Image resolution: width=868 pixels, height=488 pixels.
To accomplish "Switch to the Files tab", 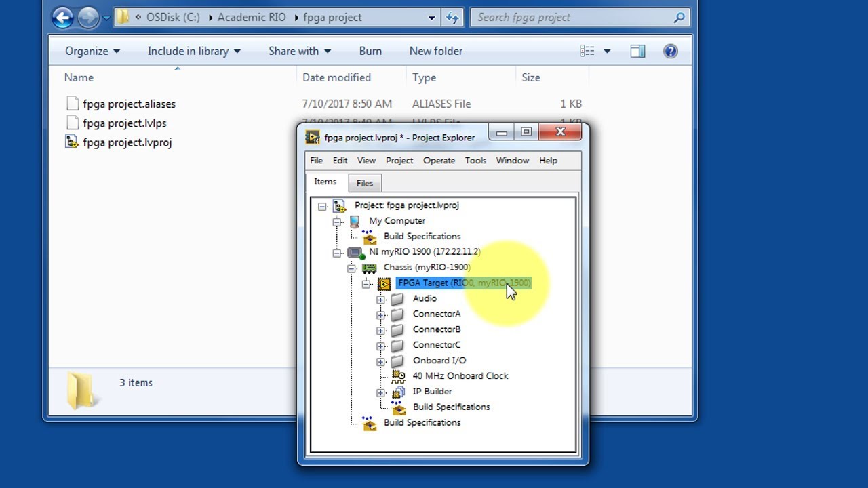I will tap(365, 183).
